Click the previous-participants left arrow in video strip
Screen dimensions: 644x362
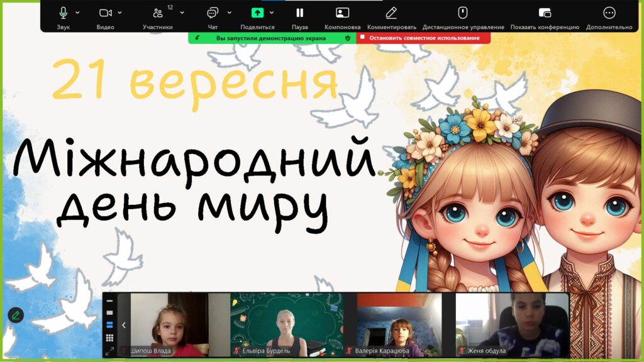click(124, 325)
